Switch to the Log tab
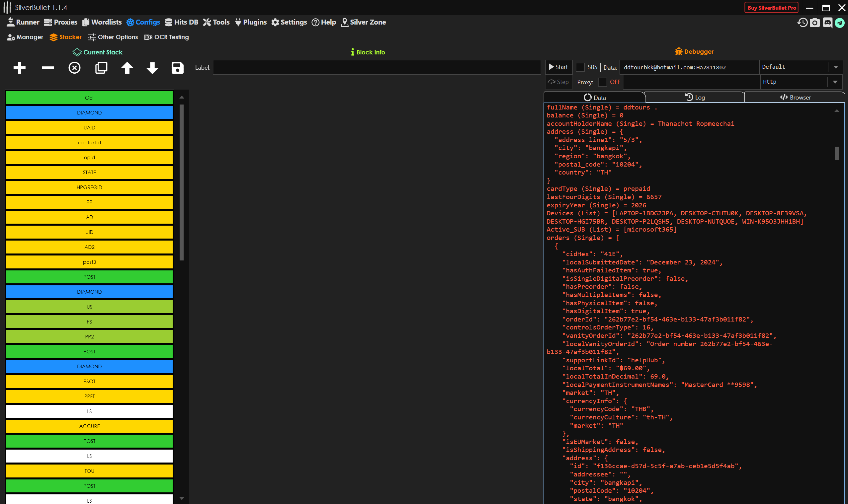848x504 pixels. coord(694,98)
